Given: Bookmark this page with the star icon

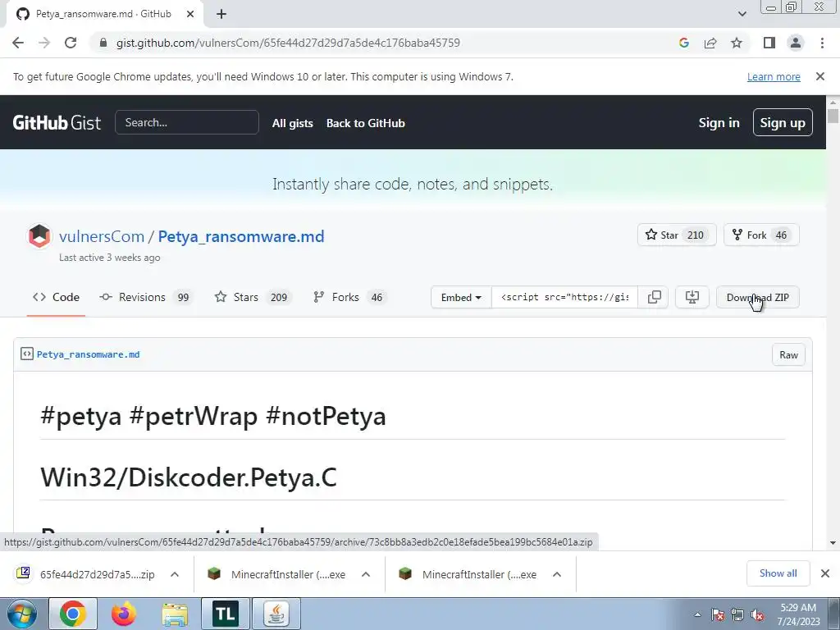Looking at the screenshot, I should click(x=737, y=43).
